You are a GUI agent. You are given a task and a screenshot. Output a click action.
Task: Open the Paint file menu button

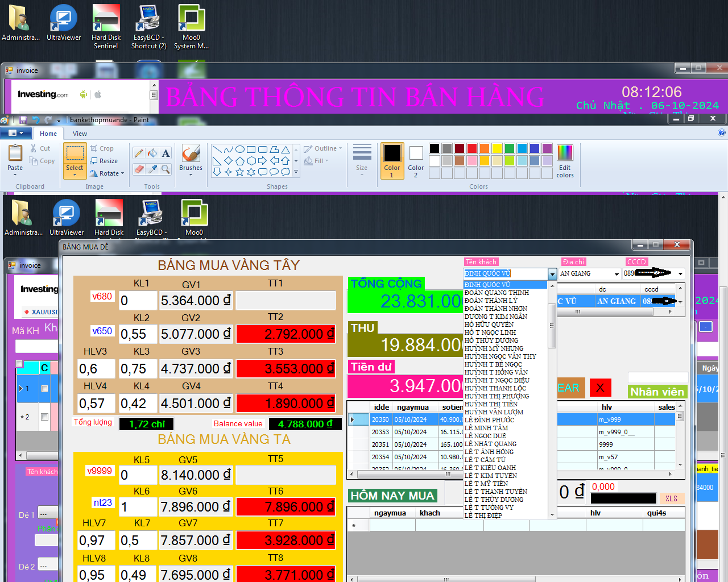coord(15,133)
